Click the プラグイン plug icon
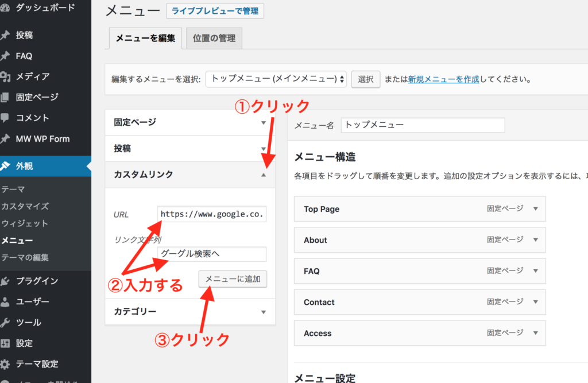This screenshot has height=383, width=588. coord(5,281)
